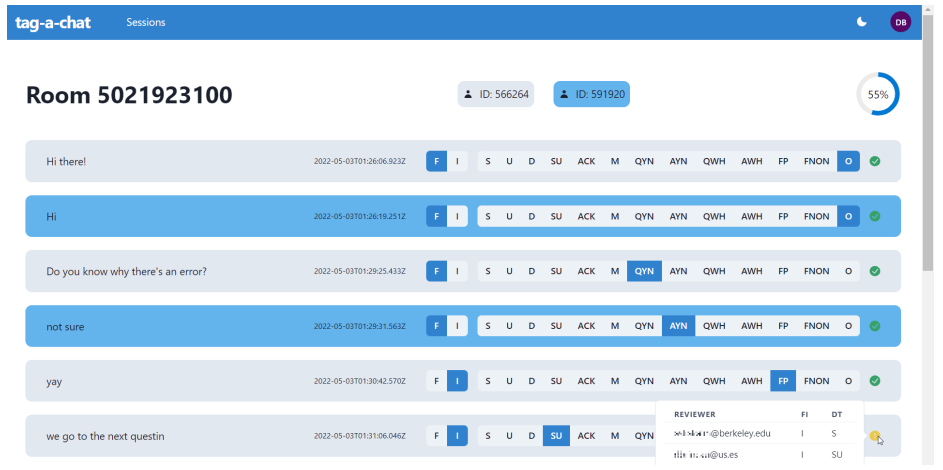Select D tag on 'next questin' row
Viewport: 943px width, 470px height.
point(532,436)
